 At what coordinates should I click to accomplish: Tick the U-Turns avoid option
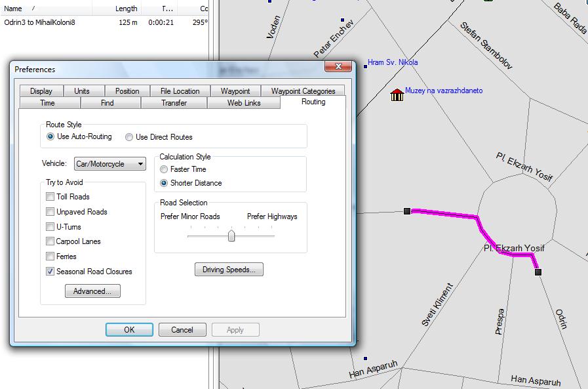point(50,227)
